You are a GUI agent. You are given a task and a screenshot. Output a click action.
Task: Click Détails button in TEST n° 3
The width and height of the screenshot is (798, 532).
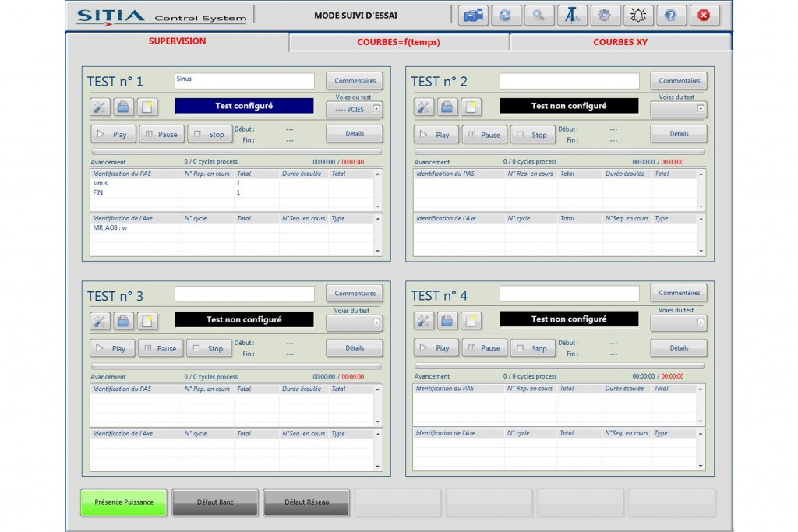pyautogui.click(x=355, y=348)
